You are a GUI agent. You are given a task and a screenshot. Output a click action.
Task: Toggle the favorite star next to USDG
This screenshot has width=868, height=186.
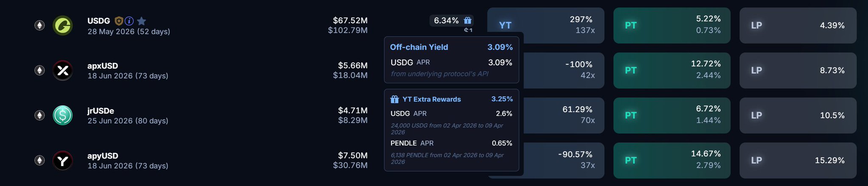(x=142, y=21)
